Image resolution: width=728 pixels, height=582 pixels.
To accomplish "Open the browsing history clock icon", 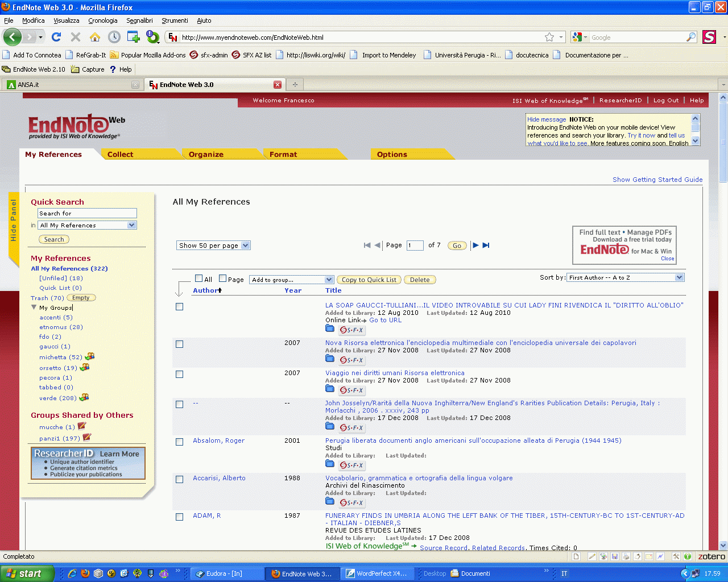I will pyautogui.click(x=114, y=37).
